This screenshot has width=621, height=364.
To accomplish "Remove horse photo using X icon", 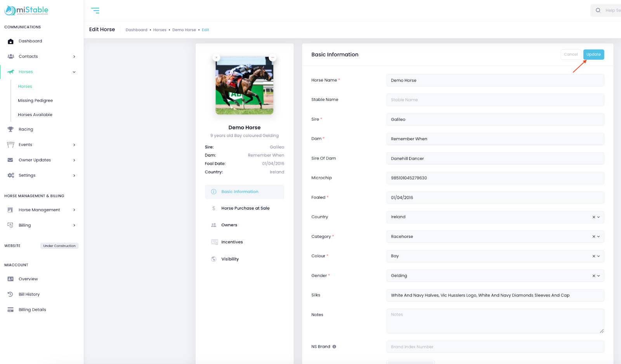I will (x=216, y=57).
